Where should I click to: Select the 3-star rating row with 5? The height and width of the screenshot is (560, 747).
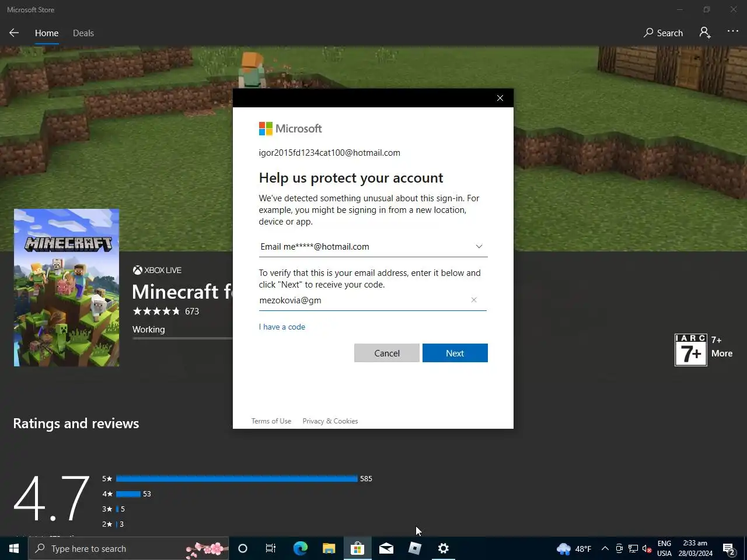coord(114,509)
